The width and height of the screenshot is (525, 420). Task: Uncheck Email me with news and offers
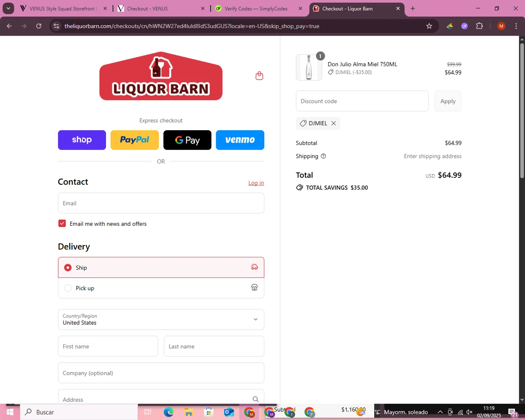62,223
